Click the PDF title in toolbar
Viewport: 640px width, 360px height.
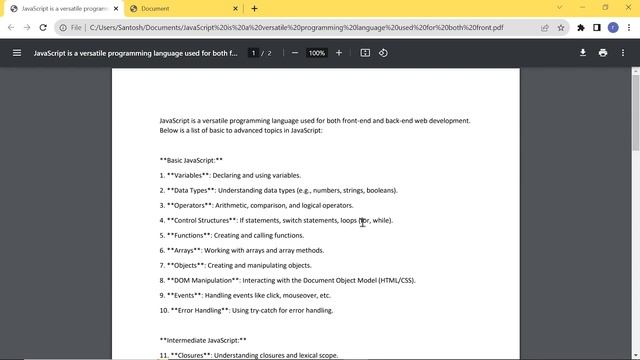click(136, 53)
